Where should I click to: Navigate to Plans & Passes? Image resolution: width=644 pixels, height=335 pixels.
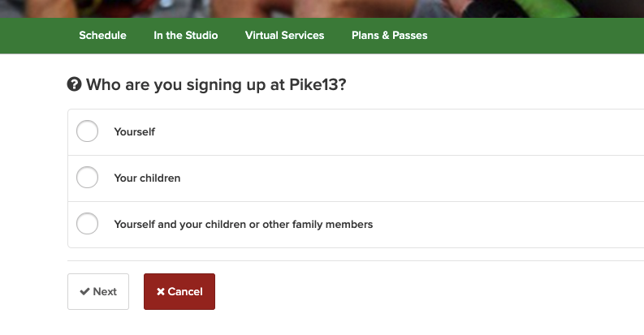pos(389,36)
